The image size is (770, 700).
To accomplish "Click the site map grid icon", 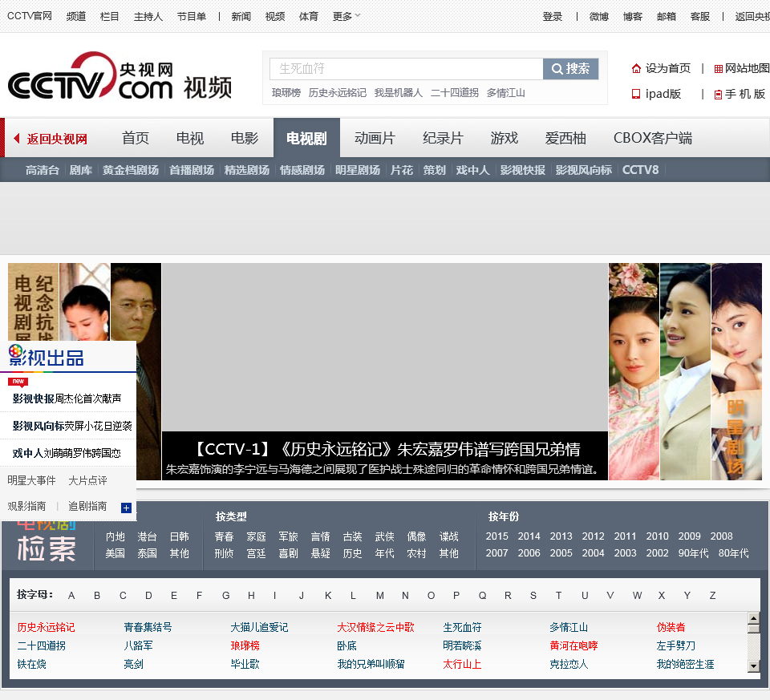I will click(719, 69).
